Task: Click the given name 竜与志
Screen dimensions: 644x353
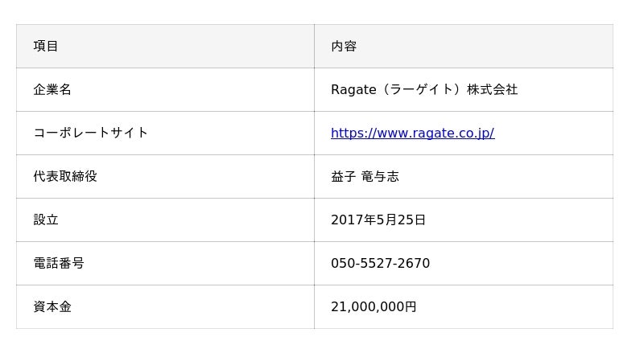Action: pyautogui.click(x=380, y=177)
